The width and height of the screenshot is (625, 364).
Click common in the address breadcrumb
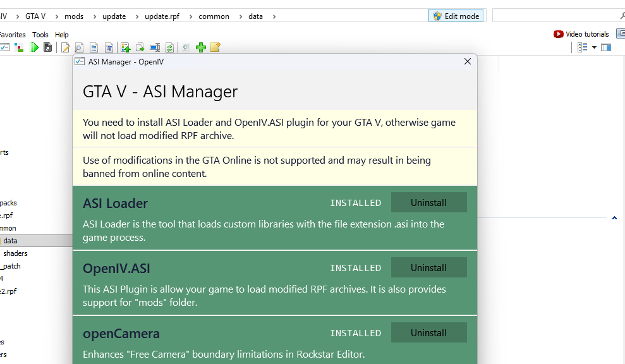point(214,16)
